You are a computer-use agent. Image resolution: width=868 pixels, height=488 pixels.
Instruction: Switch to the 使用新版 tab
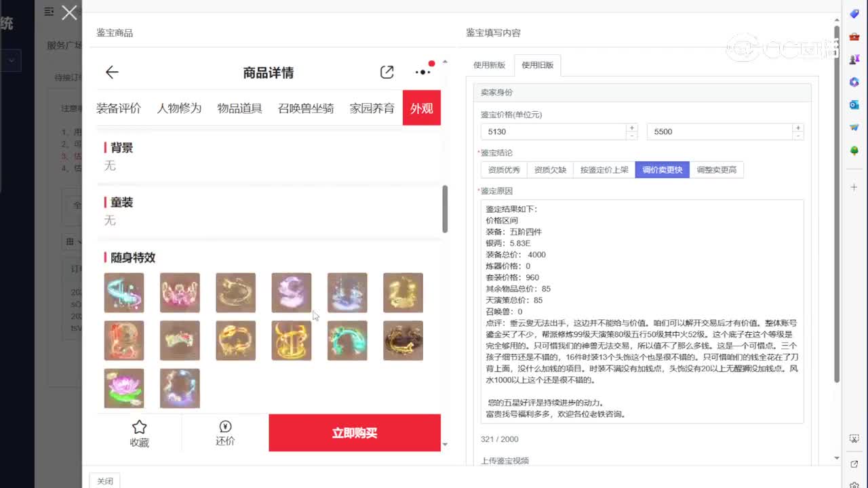(489, 65)
